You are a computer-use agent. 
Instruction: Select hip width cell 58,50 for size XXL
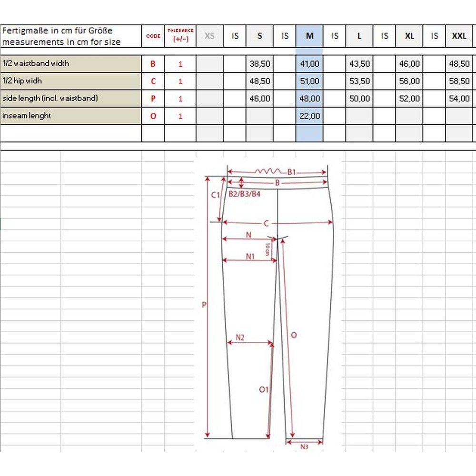point(459,81)
